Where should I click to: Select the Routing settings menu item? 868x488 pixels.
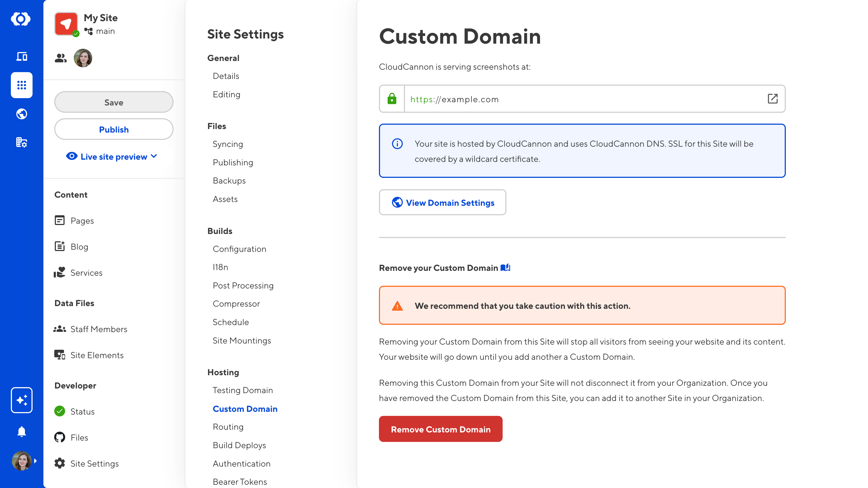click(228, 427)
